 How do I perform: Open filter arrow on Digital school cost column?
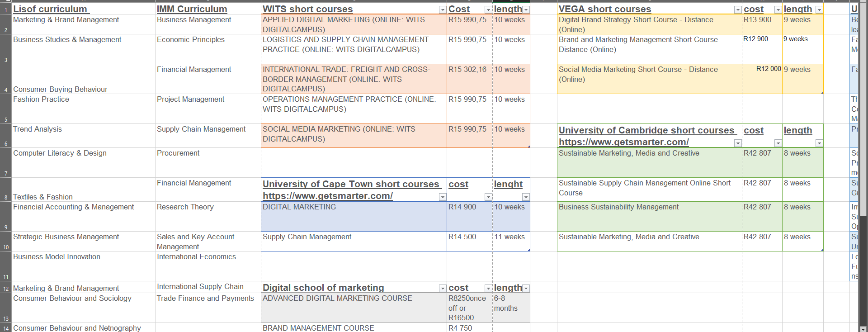488,289
